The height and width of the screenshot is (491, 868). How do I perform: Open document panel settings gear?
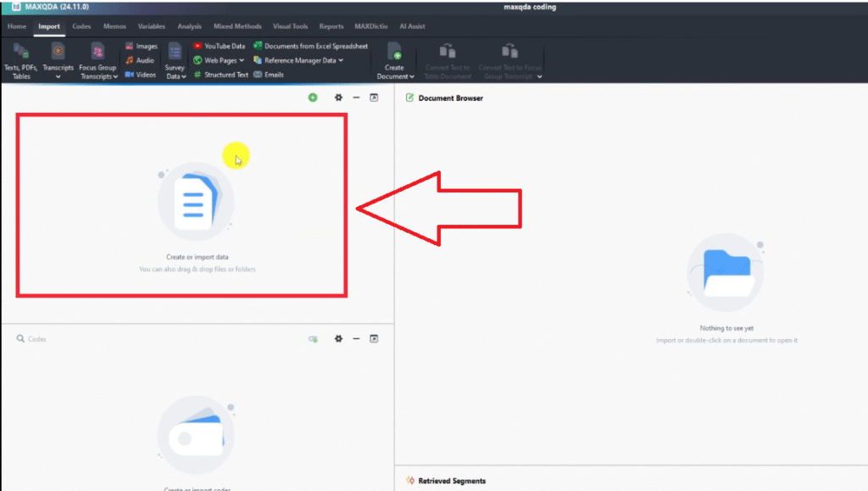pos(338,98)
